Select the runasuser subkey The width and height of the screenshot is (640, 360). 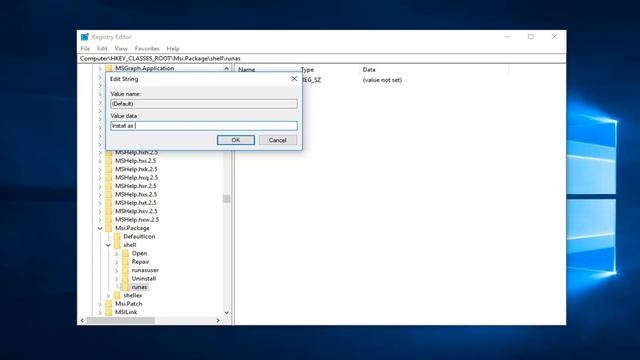coord(145,270)
